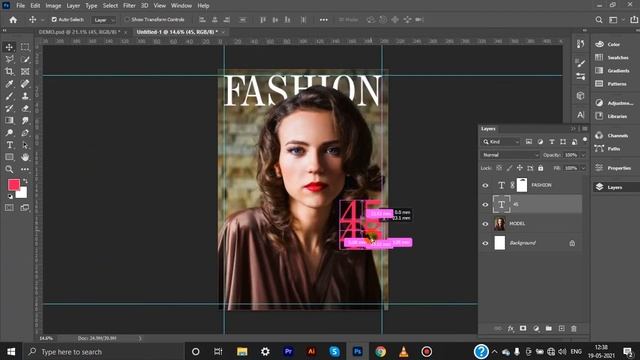
Task: Open blending mode Normal dropdown
Action: [510, 155]
